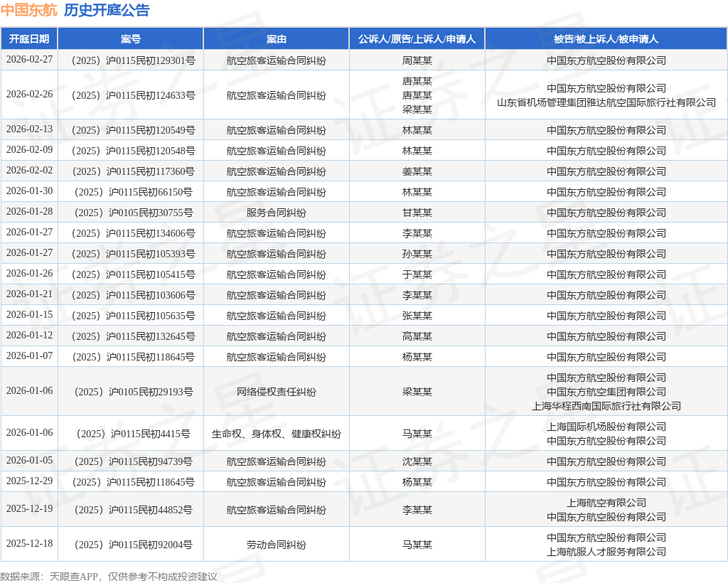Select case number （2025）沪0115民初44852号
Screen dimensions: 728x583
tap(131, 510)
